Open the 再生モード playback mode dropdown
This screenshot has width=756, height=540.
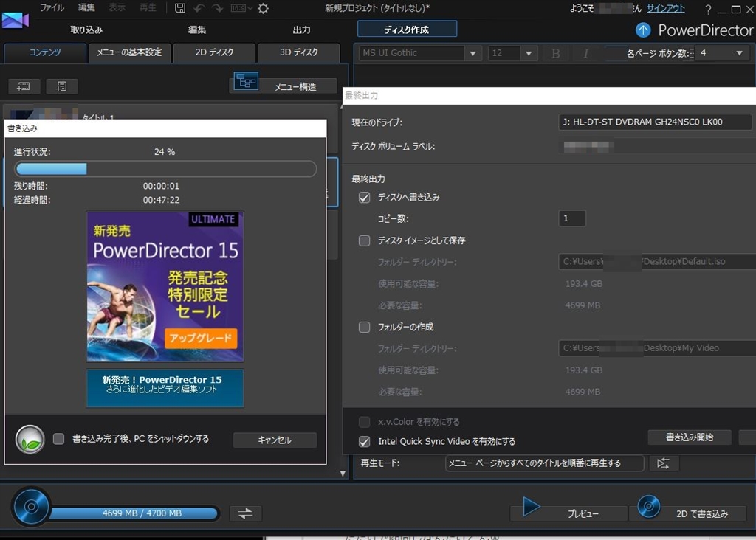(x=544, y=463)
